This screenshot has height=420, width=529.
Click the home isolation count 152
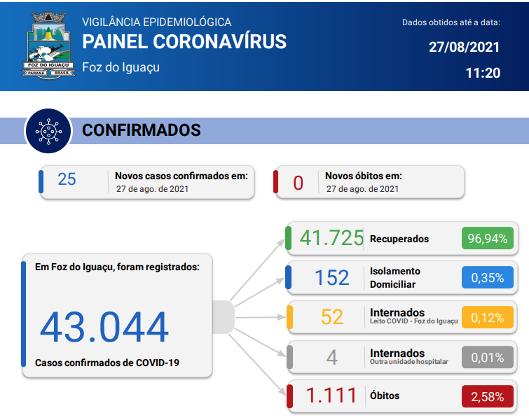[331, 278]
